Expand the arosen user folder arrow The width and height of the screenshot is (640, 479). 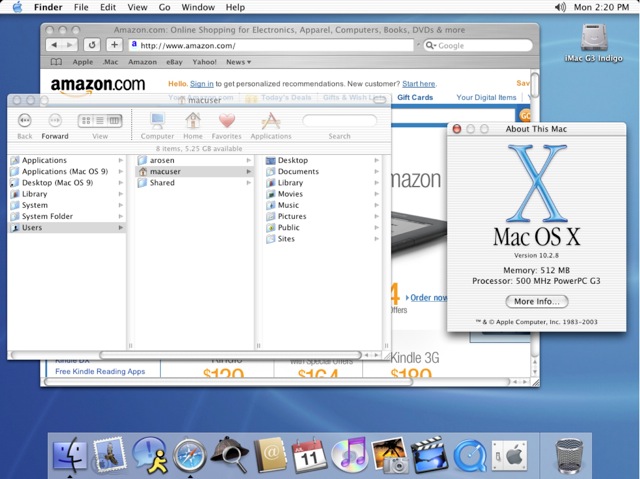click(249, 160)
